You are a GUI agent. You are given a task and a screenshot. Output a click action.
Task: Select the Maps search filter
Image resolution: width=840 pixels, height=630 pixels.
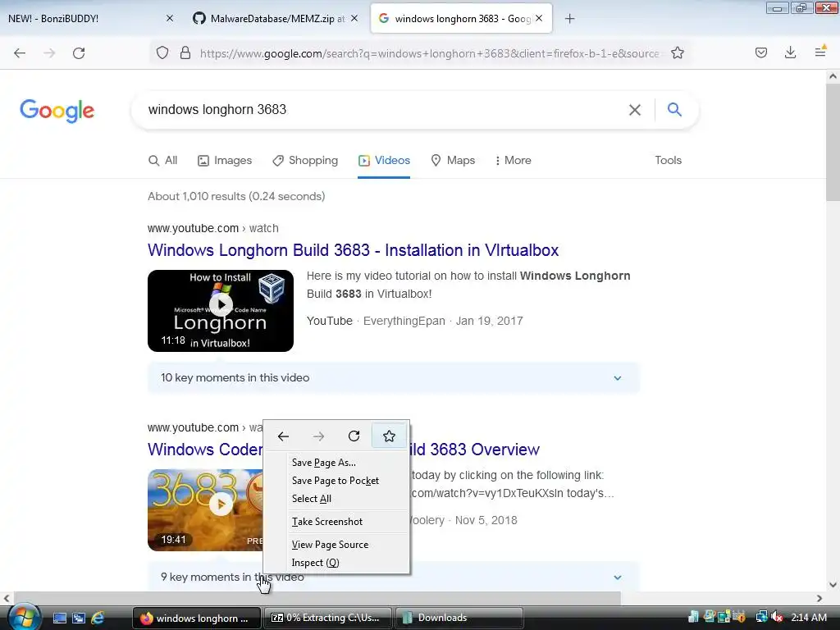click(453, 161)
